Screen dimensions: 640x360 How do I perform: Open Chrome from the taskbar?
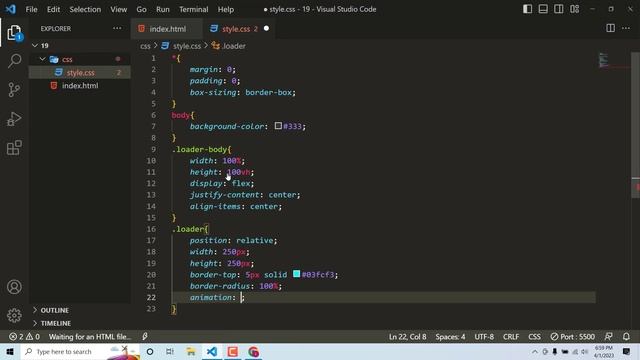253,351
